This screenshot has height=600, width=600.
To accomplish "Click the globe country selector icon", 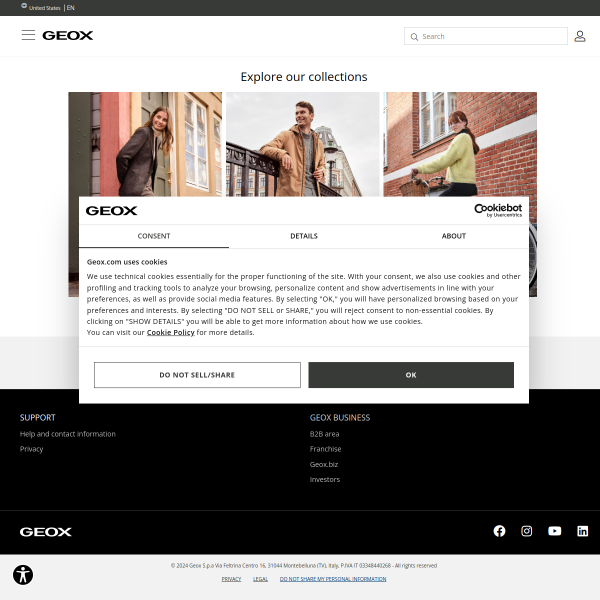I will pos(24,6).
